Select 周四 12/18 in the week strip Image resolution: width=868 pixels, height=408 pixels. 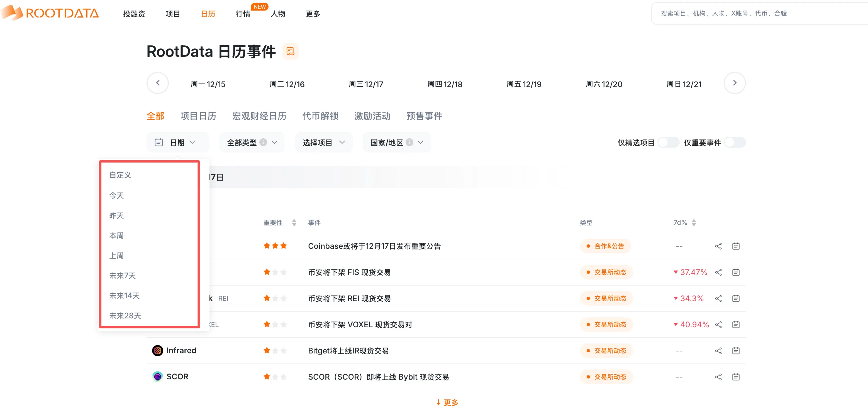point(444,84)
